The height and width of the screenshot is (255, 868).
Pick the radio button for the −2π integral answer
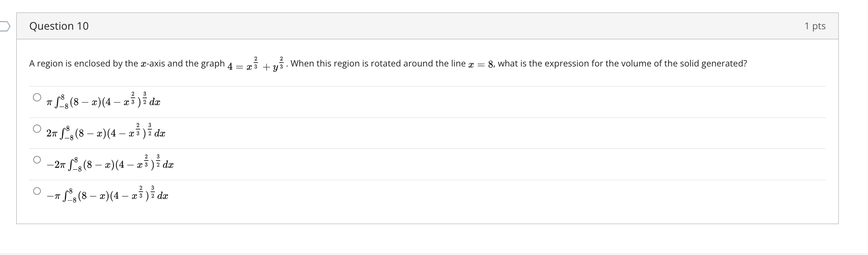pos(37,160)
